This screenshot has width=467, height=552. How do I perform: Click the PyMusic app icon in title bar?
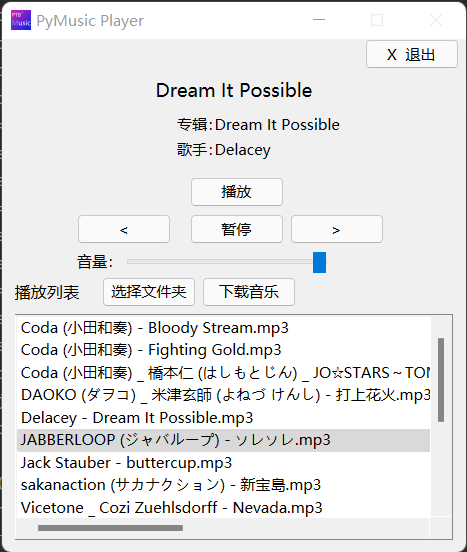pyautogui.click(x=21, y=20)
